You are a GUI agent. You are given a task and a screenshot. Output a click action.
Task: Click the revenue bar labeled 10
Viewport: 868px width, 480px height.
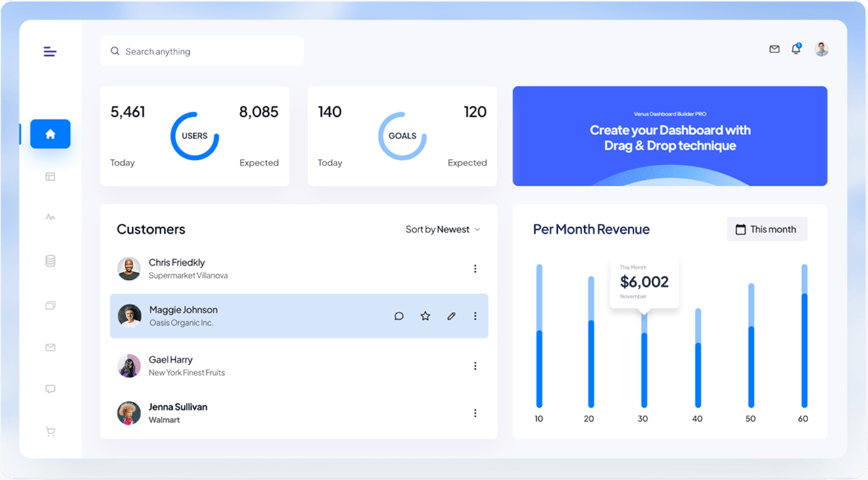click(539, 336)
